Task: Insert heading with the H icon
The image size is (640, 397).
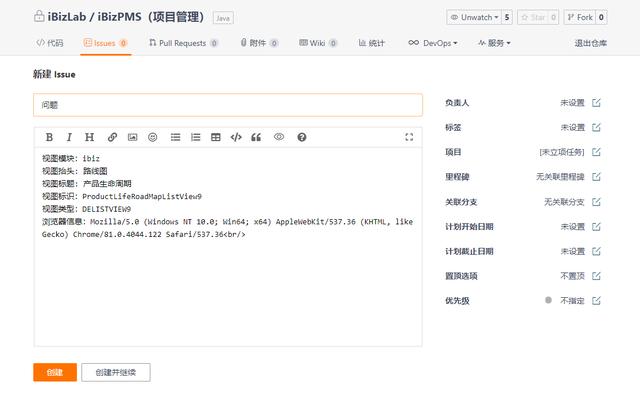Action: [x=89, y=137]
